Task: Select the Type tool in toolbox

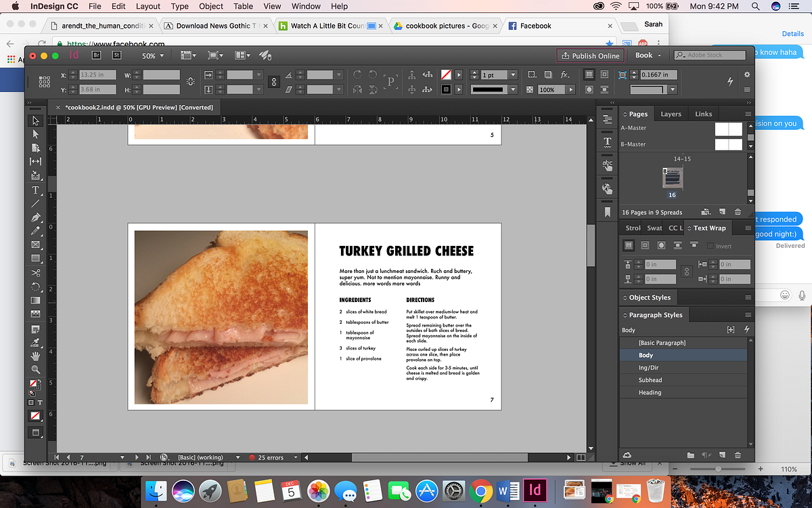Action: point(35,190)
